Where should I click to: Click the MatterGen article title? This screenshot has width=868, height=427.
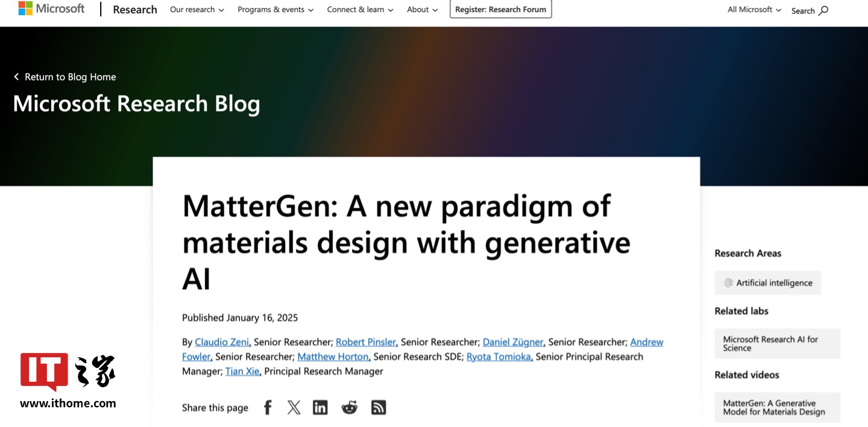pos(406,243)
